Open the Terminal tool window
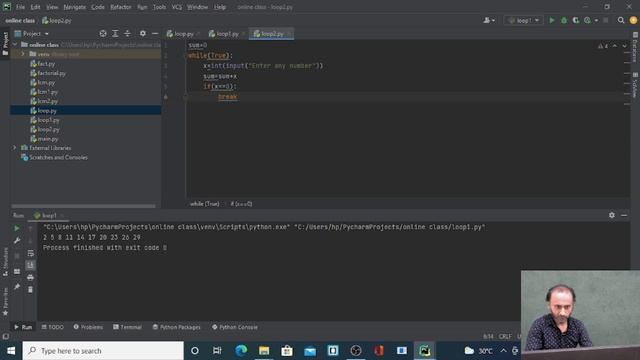Image resolution: width=640 pixels, height=360 pixels. pos(127,327)
